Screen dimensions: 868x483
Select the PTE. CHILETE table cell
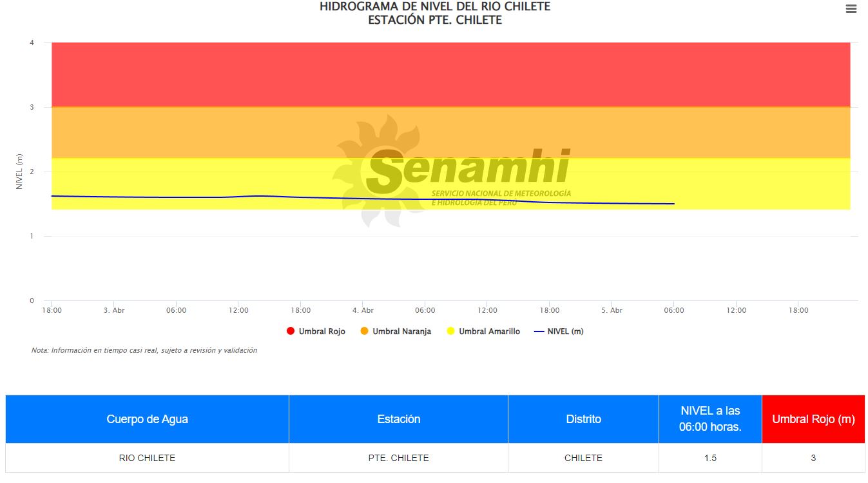[398, 458]
